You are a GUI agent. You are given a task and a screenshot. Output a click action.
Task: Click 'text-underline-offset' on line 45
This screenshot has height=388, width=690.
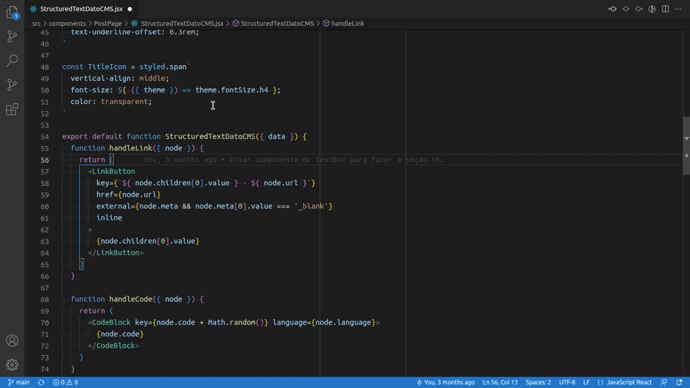(x=116, y=32)
